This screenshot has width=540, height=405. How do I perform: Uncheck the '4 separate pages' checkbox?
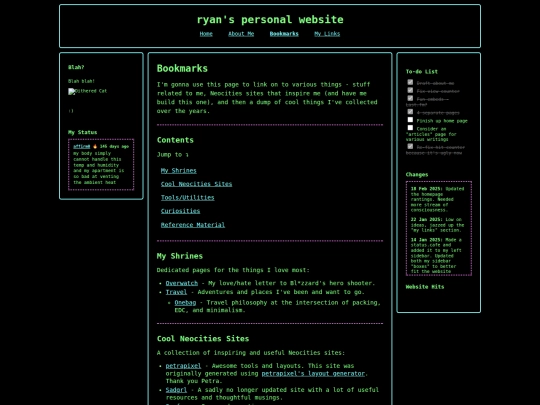tap(410, 112)
